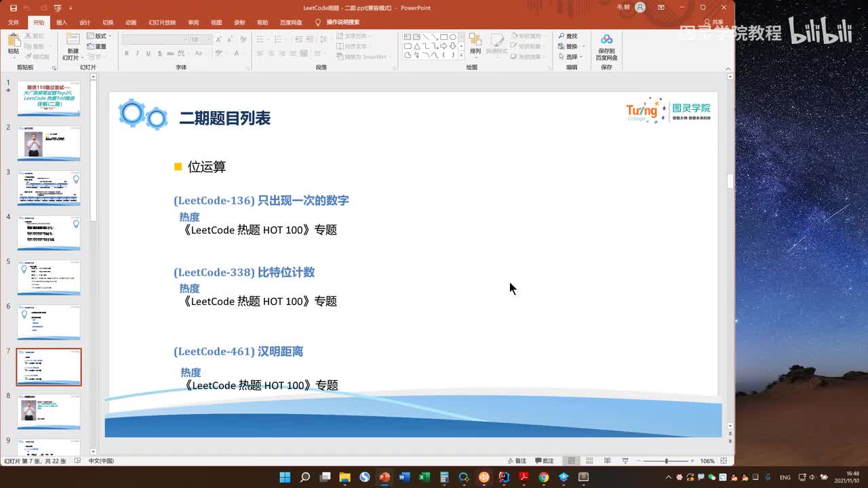The width and height of the screenshot is (868, 488).
Task: Toggle left text alignment
Action: pos(260,54)
